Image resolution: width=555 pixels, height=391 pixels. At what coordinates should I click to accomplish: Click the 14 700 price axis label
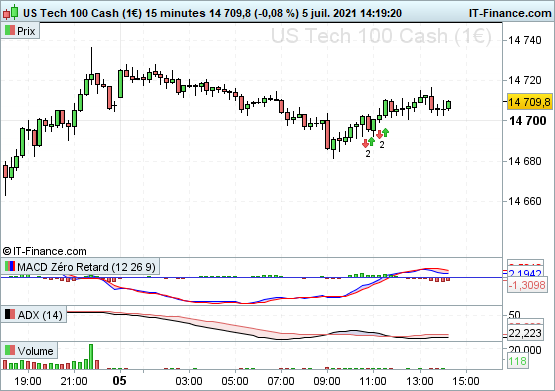point(527,121)
